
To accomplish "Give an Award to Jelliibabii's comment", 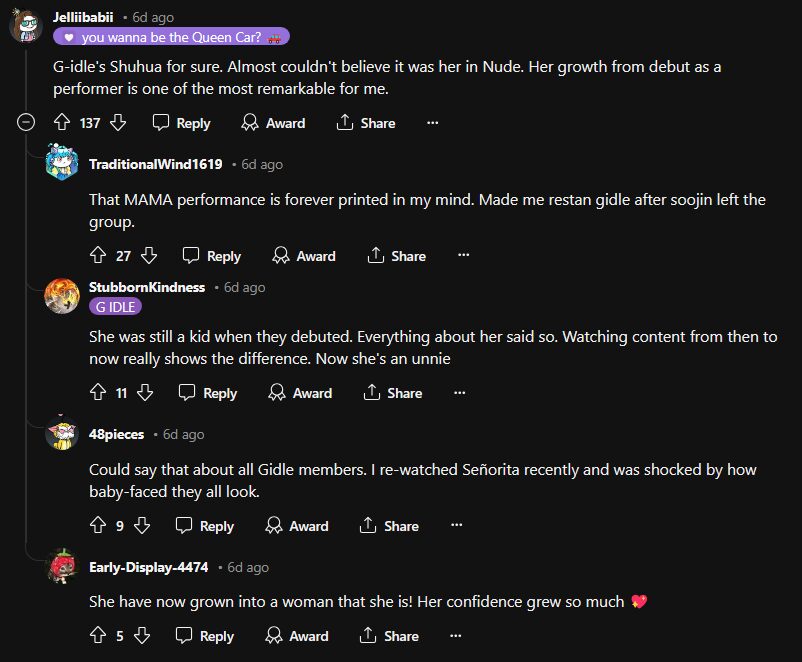I will pos(273,123).
